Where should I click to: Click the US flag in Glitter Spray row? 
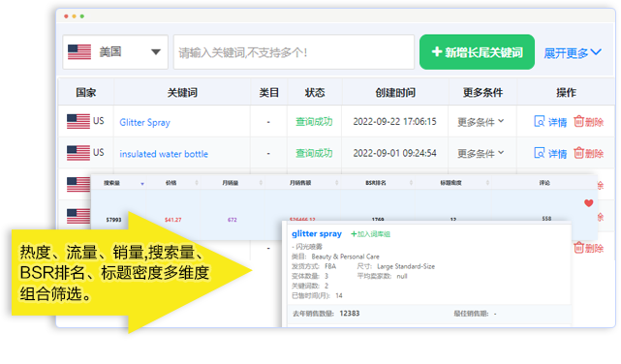coord(78,121)
